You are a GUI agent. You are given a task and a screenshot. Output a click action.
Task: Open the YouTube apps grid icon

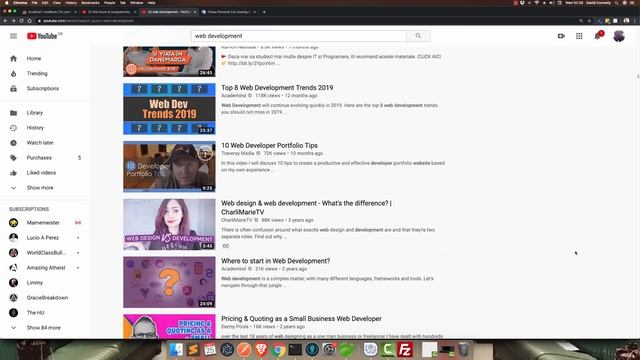pos(579,36)
